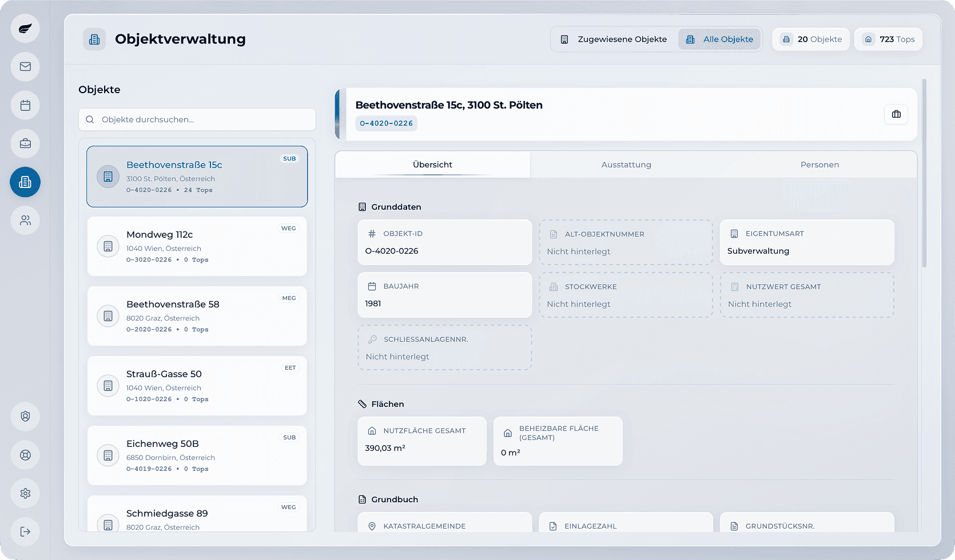Click the detail panel vertical scrollbar
Screen dimensions: 955x560
[x=924, y=173]
